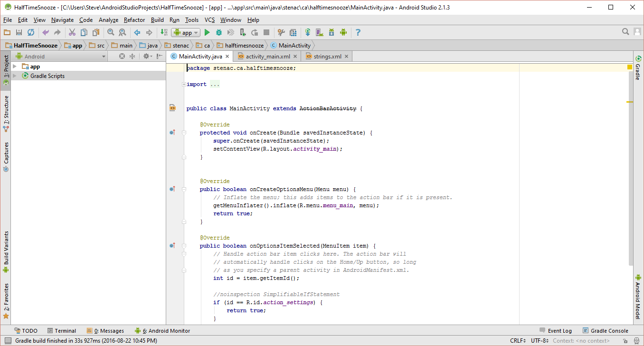
Task: Click the Cut scissors icon
Action: coord(72,32)
